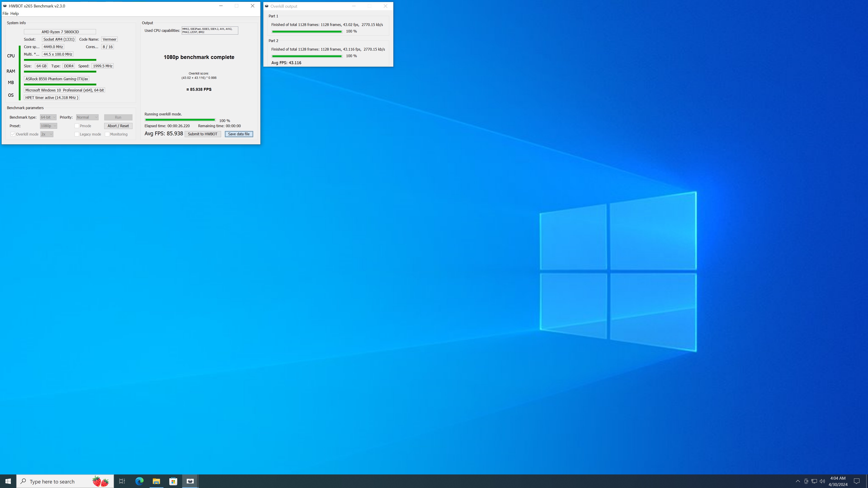Click the 1080p benchmark complete heading
Screen dimensions: 868x488
pyautogui.click(x=199, y=57)
